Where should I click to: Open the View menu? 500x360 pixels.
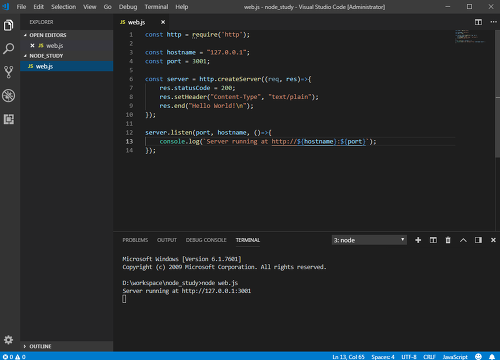[x=90, y=7]
